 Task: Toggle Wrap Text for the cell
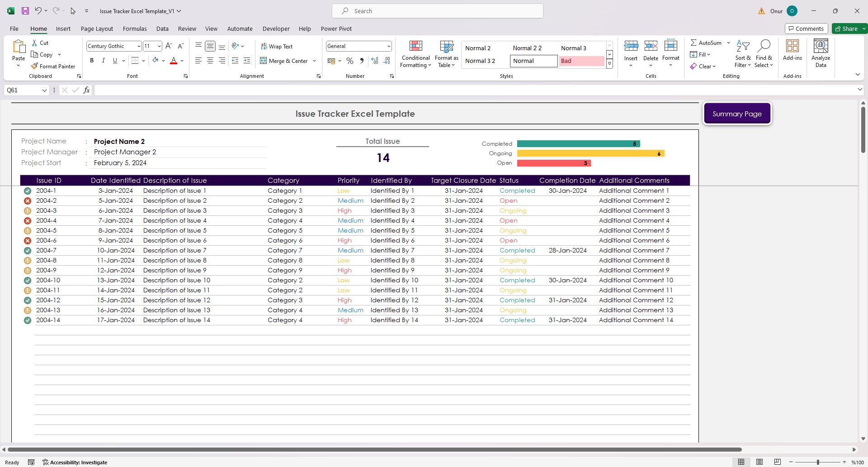(x=276, y=46)
